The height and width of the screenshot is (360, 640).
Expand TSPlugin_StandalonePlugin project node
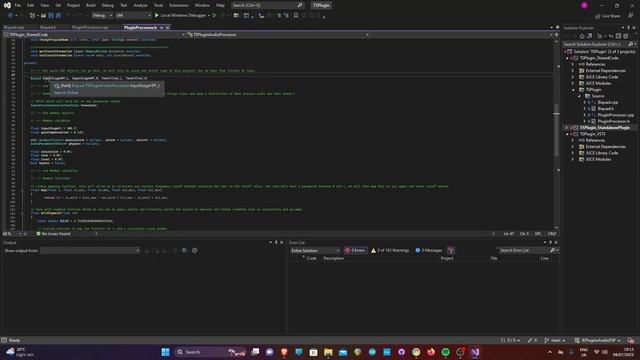(x=567, y=128)
